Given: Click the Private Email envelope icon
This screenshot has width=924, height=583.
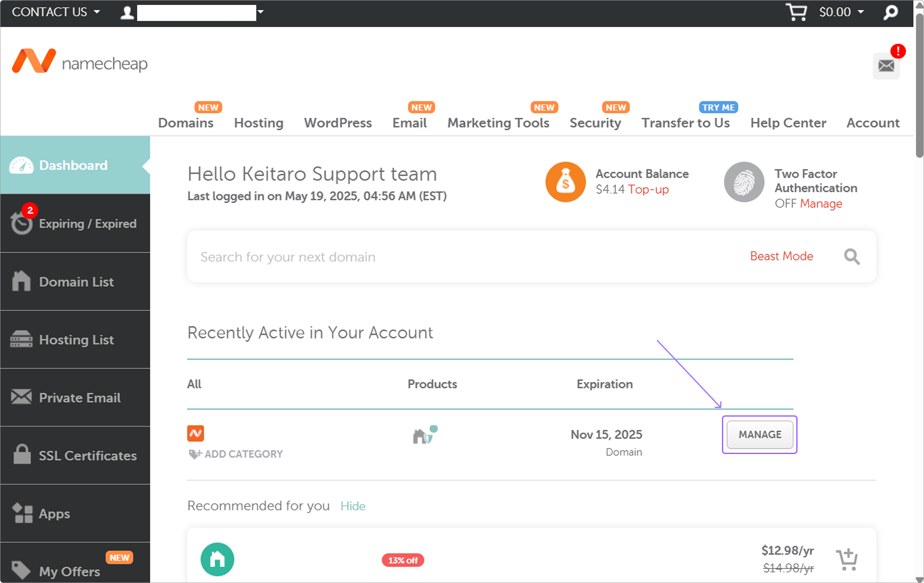Looking at the screenshot, I should coord(21,397).
